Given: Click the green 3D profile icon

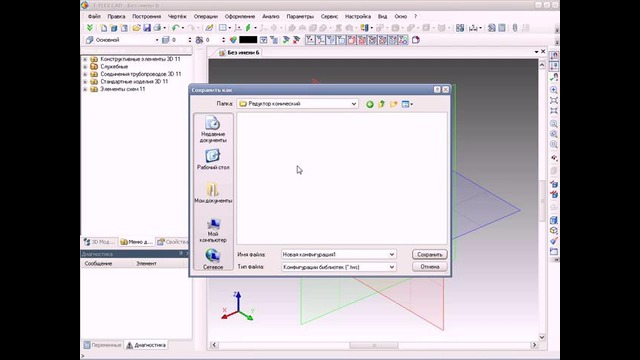Looking at the screenshot, I should pyautogui.click(x=248, y=28).
